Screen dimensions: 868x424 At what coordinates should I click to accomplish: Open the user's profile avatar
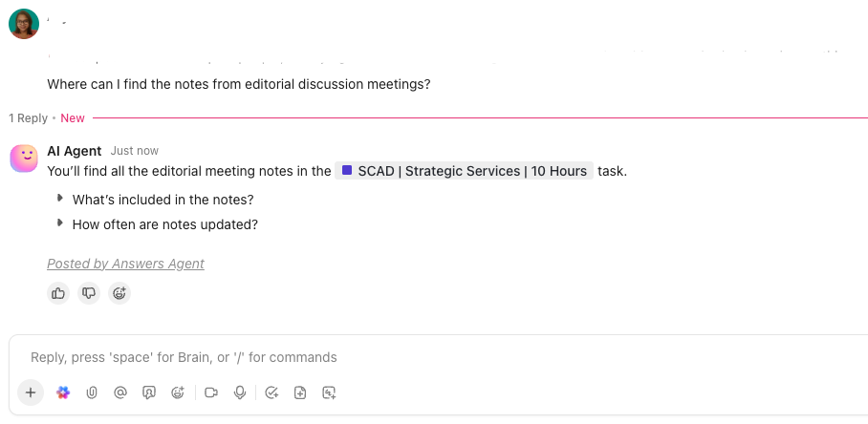pyautogui.click(x=24, y=24)
